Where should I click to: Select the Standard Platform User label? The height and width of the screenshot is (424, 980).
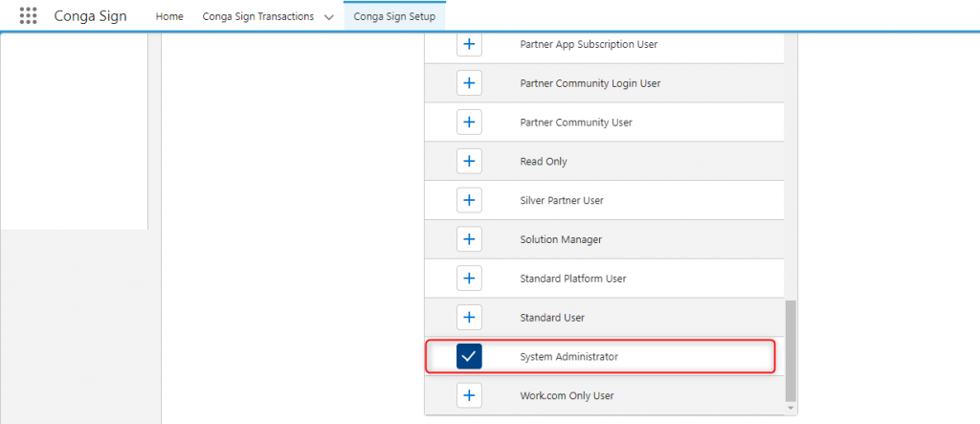tap(573, 279)
